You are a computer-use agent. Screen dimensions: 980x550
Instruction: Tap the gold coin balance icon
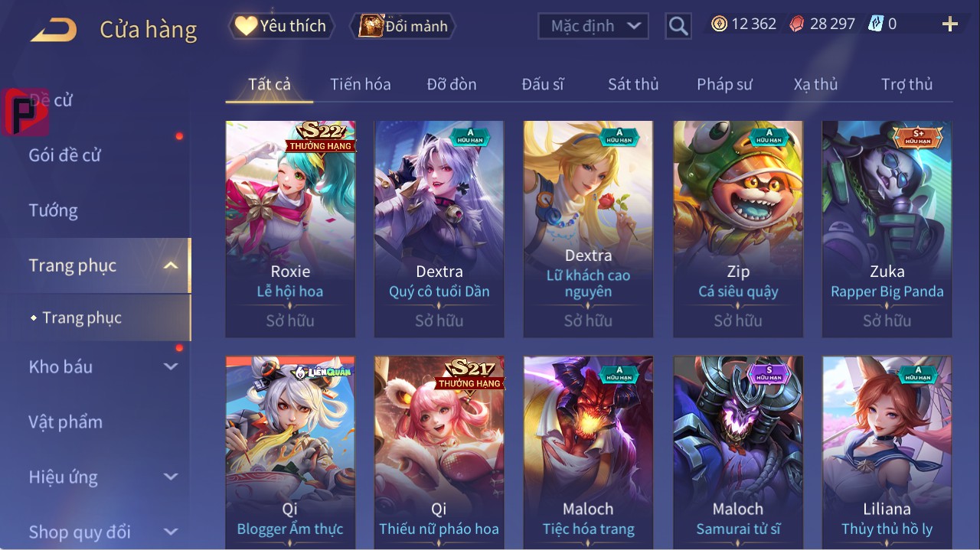pyautogui.click(x=719, y=24)
